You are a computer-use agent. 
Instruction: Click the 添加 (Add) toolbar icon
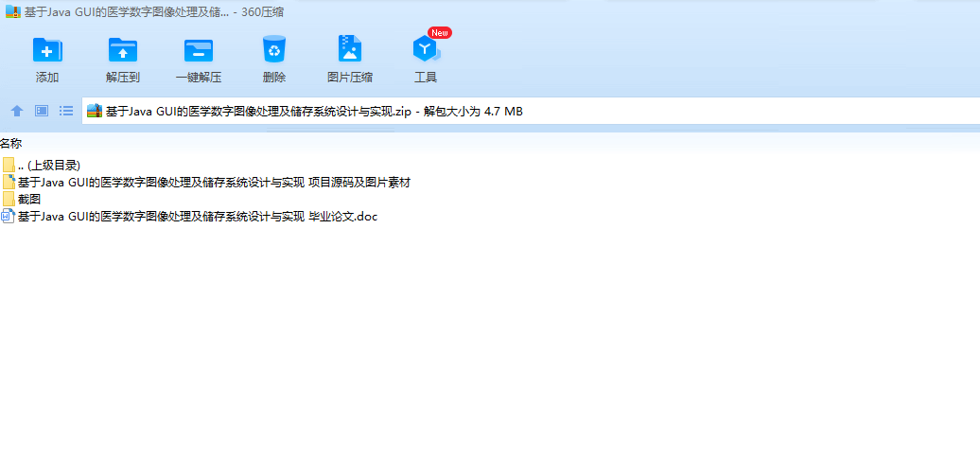tap(47, 49)
